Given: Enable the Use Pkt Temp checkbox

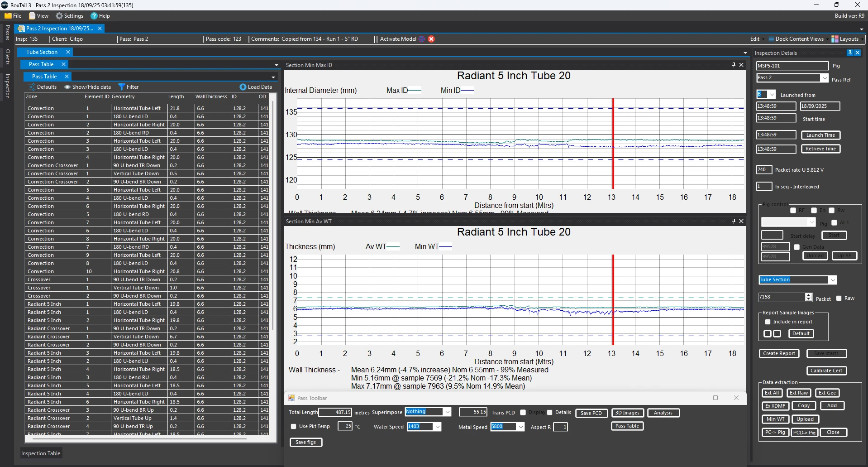Looking at the screenshot, I should pos(293,426).
